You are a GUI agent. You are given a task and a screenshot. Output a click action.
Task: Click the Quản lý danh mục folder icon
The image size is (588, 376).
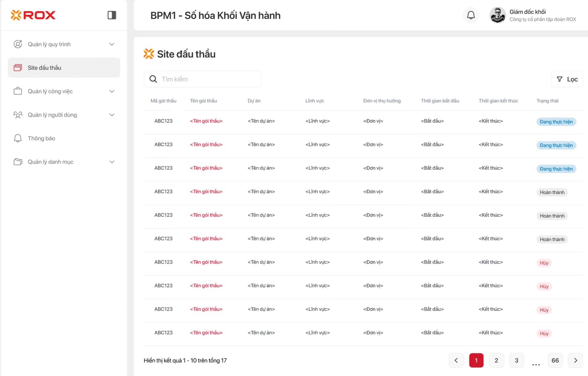coord(18,162)
